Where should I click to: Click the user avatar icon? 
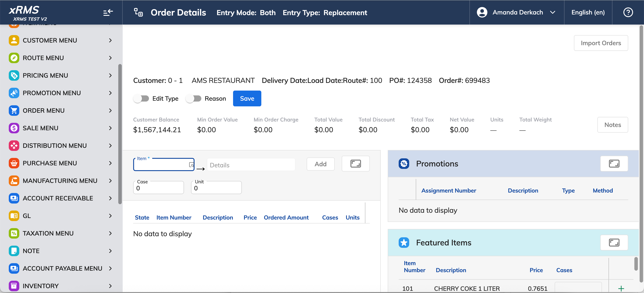click(x=482, y=12)
